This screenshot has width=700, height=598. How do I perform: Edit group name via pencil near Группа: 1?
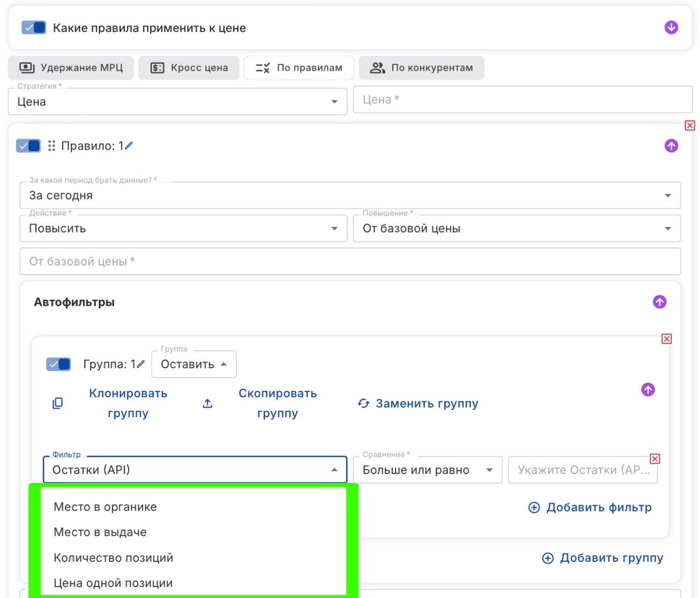tap(141, 364)
